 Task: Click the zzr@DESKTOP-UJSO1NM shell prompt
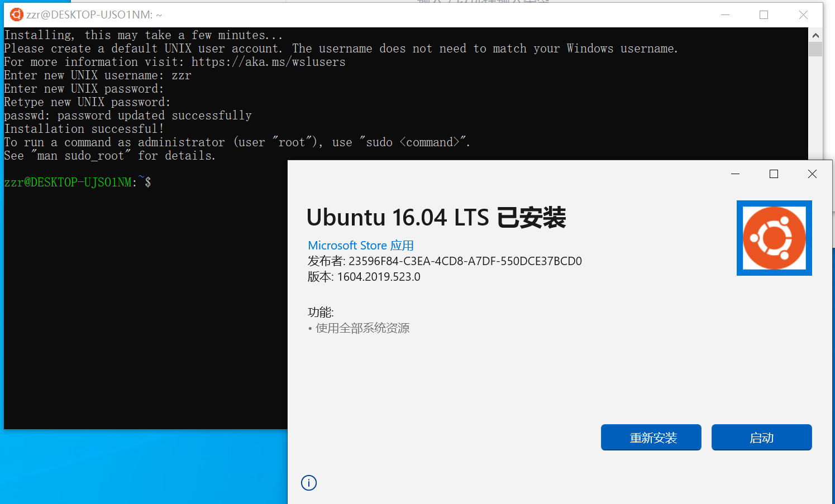pos(78,182)
